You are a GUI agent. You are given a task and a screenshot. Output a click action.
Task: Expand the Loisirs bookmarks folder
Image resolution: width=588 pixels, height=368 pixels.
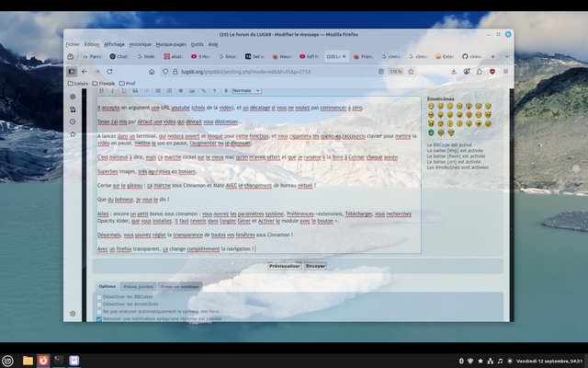pos(79,83)
